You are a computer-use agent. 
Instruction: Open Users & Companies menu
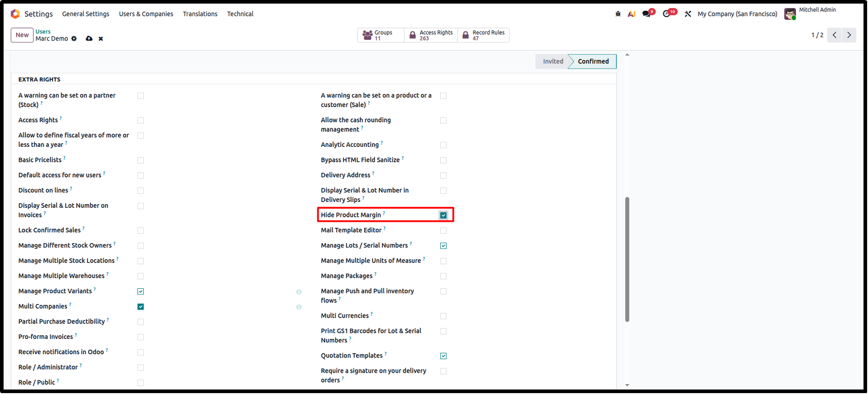[x=146, y=14]
